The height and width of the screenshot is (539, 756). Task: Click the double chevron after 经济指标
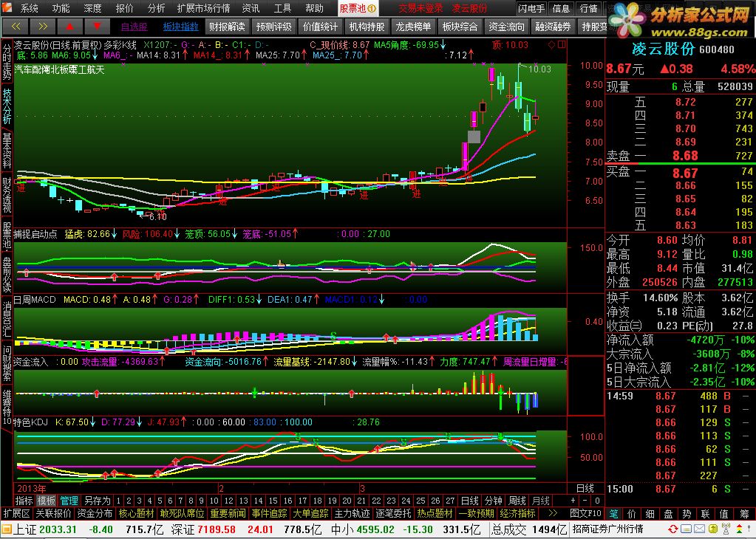pyautogui.click(x=554, y=513)
